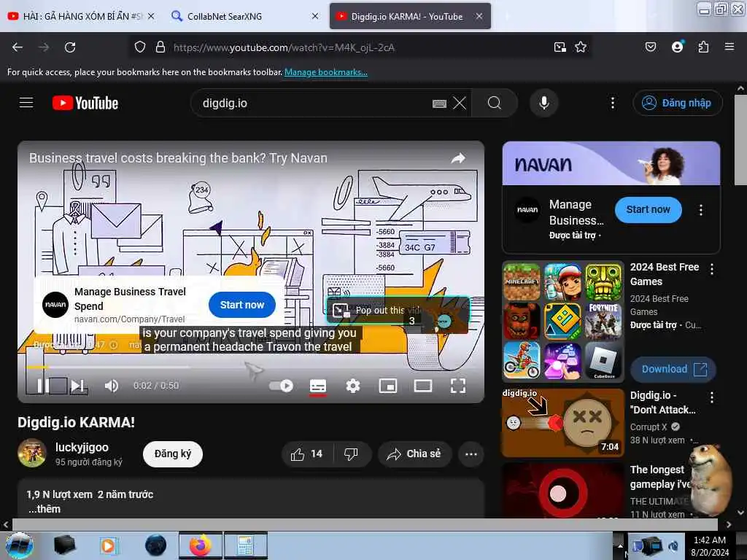Like the video with thumbs up
747x560 pixels.
(307, 454)
